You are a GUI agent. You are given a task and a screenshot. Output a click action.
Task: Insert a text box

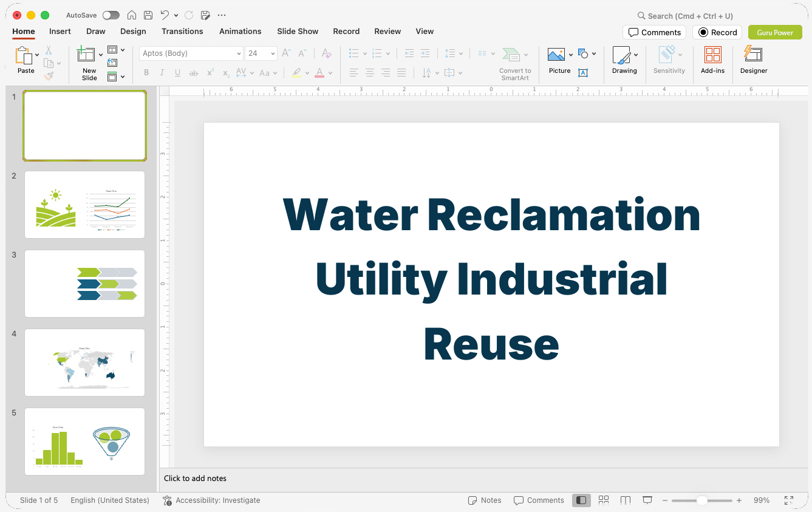pyautogui.click(x=583, y=73)
